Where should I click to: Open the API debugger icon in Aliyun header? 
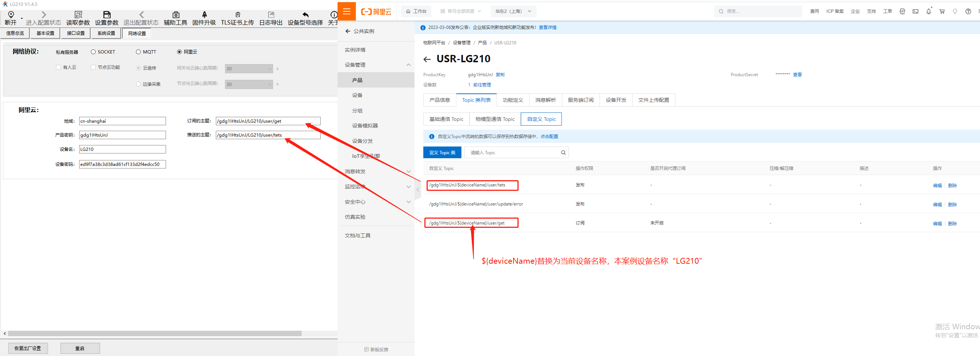902,11
